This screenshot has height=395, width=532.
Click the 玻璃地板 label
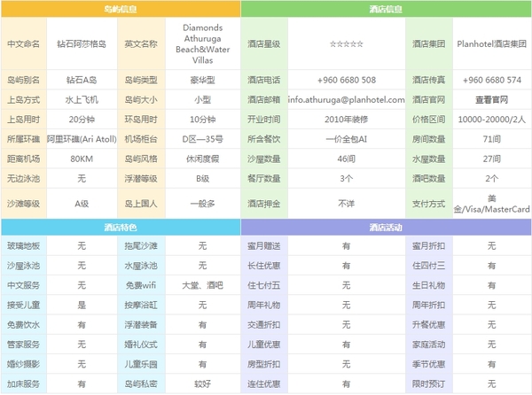coord(23,245)
